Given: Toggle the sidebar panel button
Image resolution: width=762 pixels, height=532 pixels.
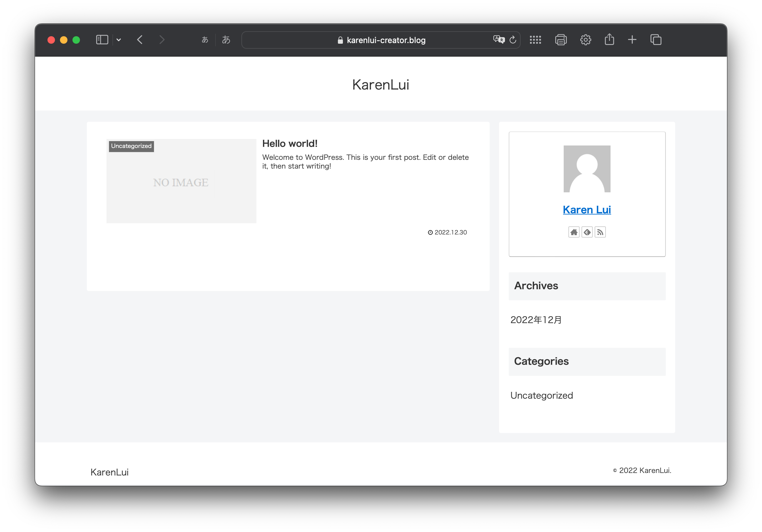Looking at the screenshot, I should click(x=102, y=40).
